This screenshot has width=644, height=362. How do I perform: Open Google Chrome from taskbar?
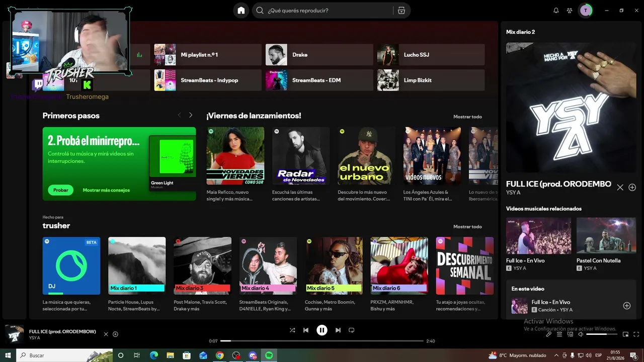point(220,355)
